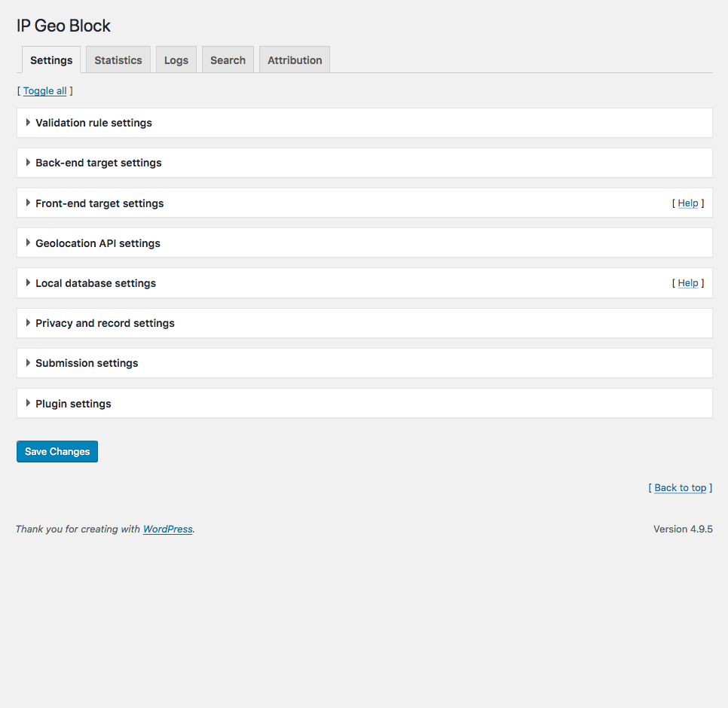728x708 pixels.
Task: Expand the Geolocation API settings section
Action: (97, 243)
